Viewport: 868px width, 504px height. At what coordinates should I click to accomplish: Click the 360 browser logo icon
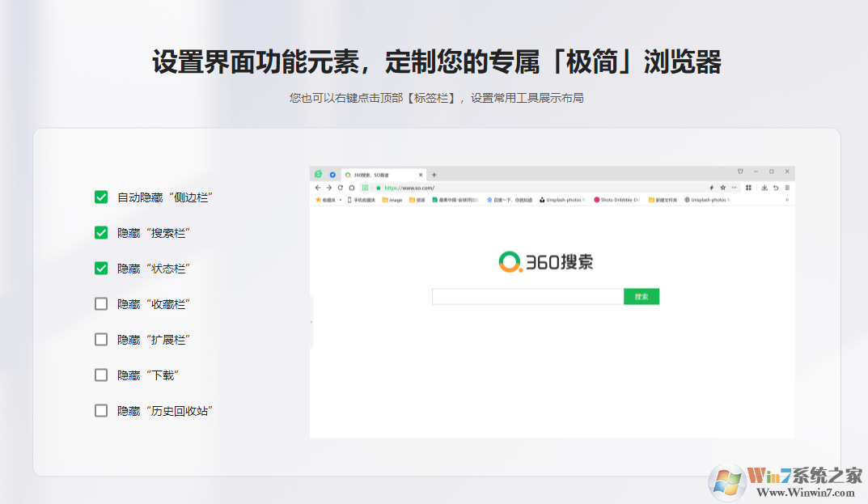(x=316, y=174)
